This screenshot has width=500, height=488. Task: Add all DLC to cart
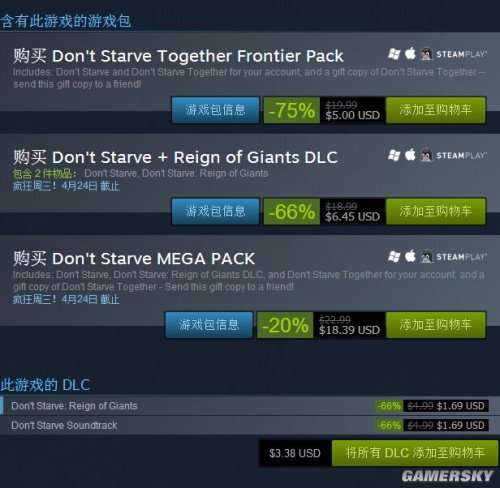click(415, 453)
